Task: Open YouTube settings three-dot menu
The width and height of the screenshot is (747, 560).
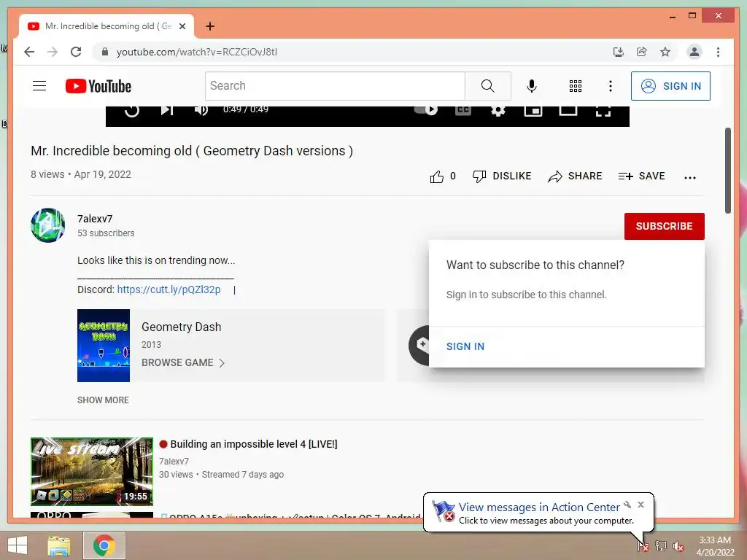Action: pos(611,86)
